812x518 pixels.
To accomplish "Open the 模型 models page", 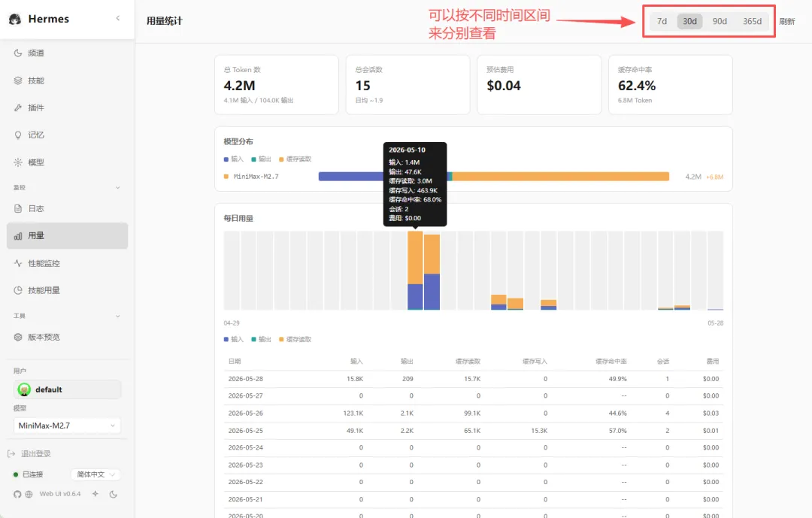I will [x=68, y=162].
